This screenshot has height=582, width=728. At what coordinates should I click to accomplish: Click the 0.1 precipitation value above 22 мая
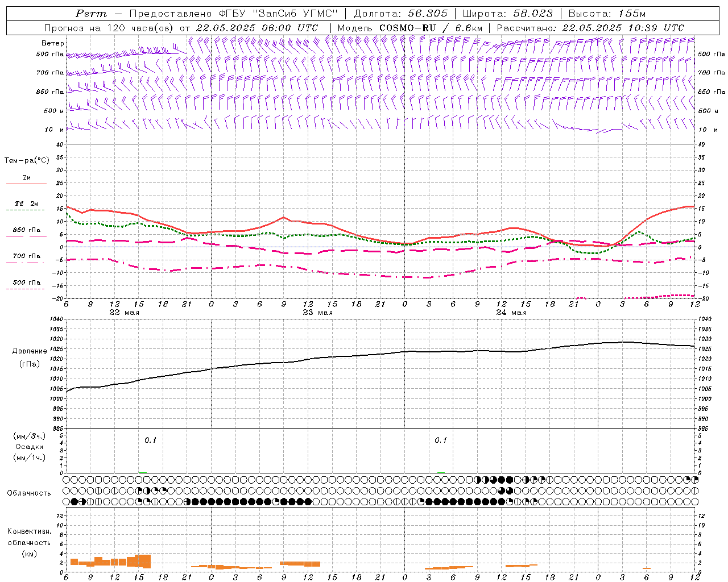point(150,440)
